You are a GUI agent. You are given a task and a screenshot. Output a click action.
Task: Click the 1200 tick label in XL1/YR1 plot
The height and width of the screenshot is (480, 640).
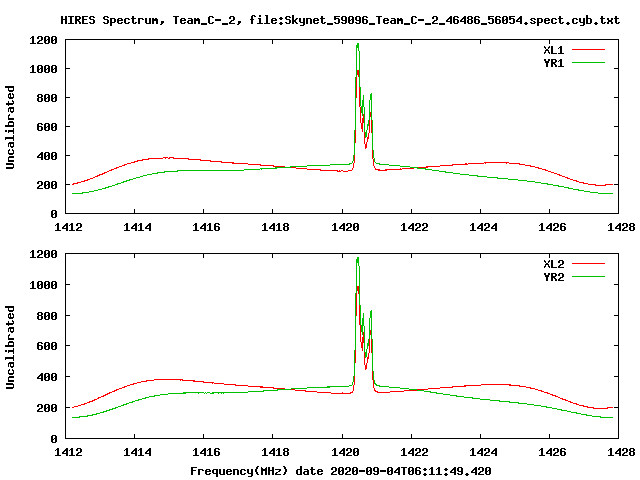[43, 40]
